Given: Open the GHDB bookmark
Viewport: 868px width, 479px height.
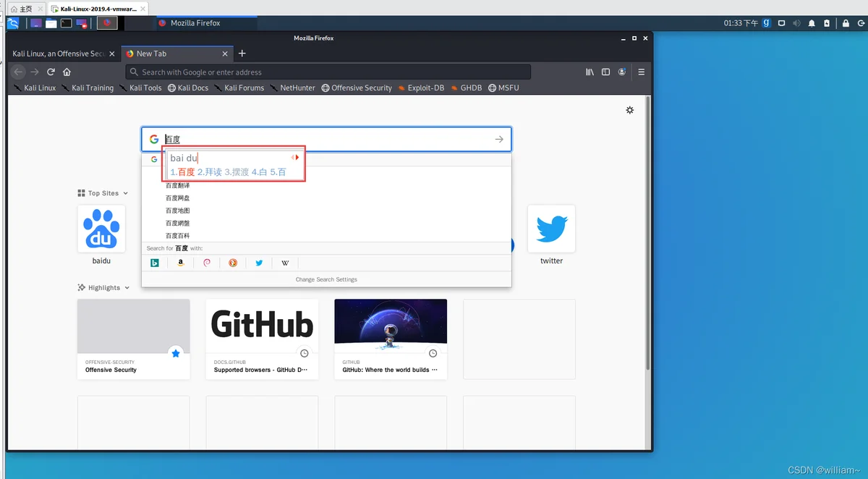Looking at the screenshot, I should (466, 88).
